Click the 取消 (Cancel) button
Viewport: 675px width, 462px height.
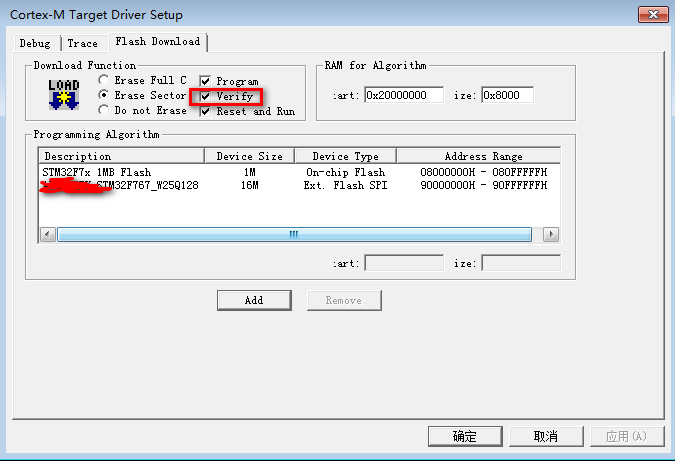coord(546,436)
